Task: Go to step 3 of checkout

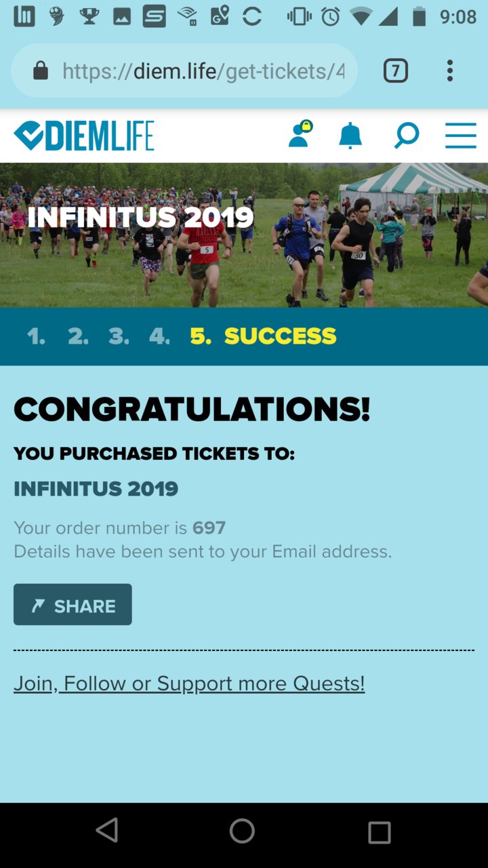Action: (x=119, y=336)
